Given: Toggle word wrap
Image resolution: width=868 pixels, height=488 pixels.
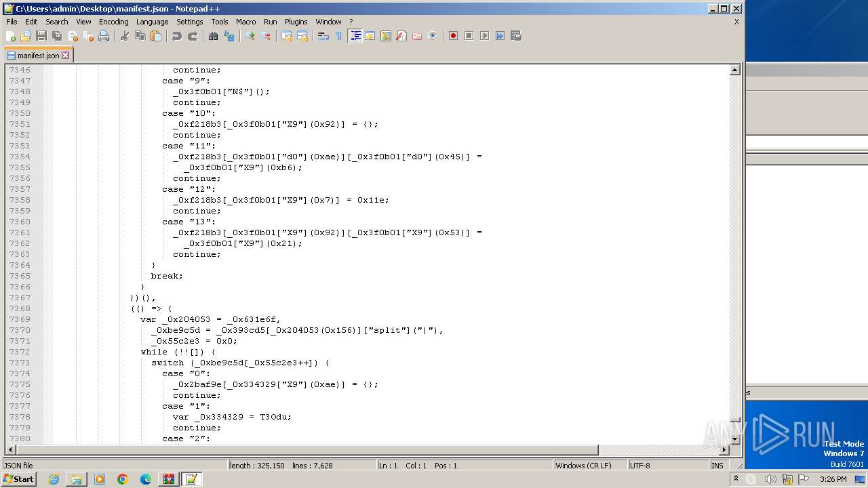Looking at the screenshot, I should [x=323, y=36].
